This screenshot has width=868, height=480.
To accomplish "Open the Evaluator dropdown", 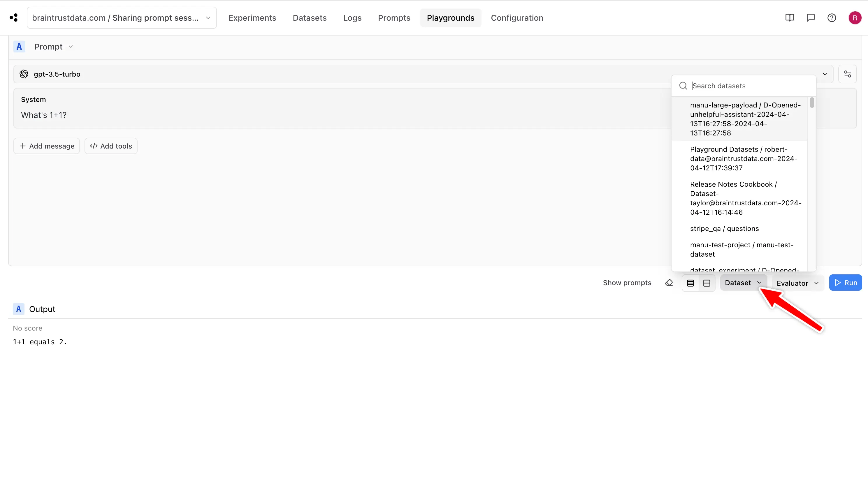I will pyautogui.click(x=797, y=283).
